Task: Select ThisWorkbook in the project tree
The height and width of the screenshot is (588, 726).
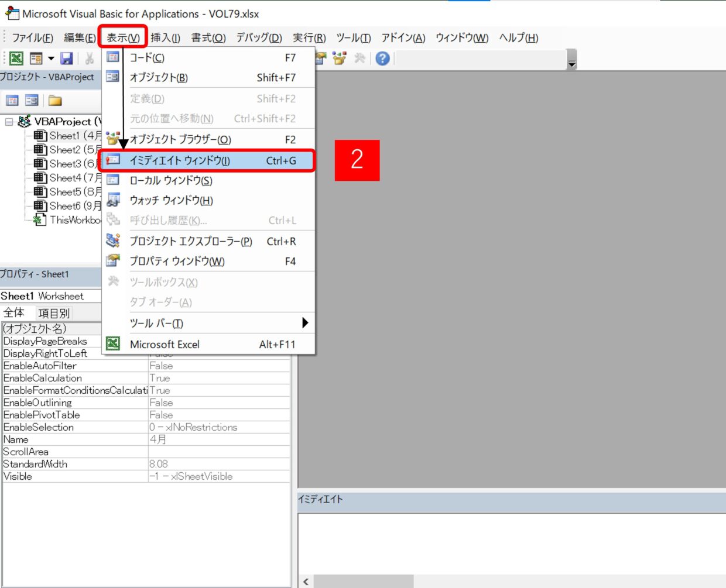Action: coord(68,220)
